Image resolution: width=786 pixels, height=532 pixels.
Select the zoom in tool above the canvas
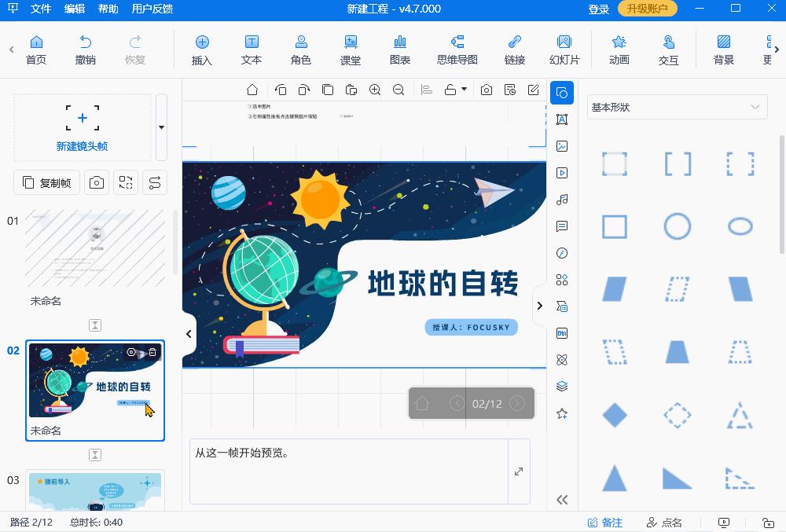click(x=374, y=90)
